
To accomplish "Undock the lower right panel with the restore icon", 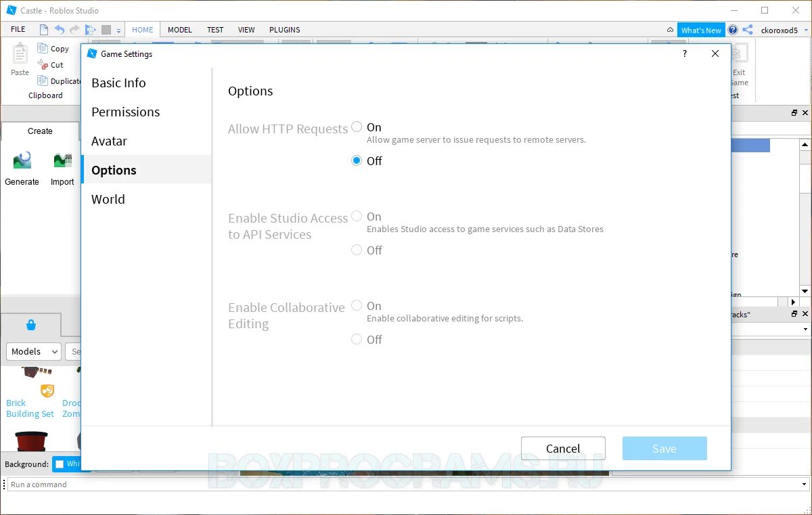I will point(794,314).
